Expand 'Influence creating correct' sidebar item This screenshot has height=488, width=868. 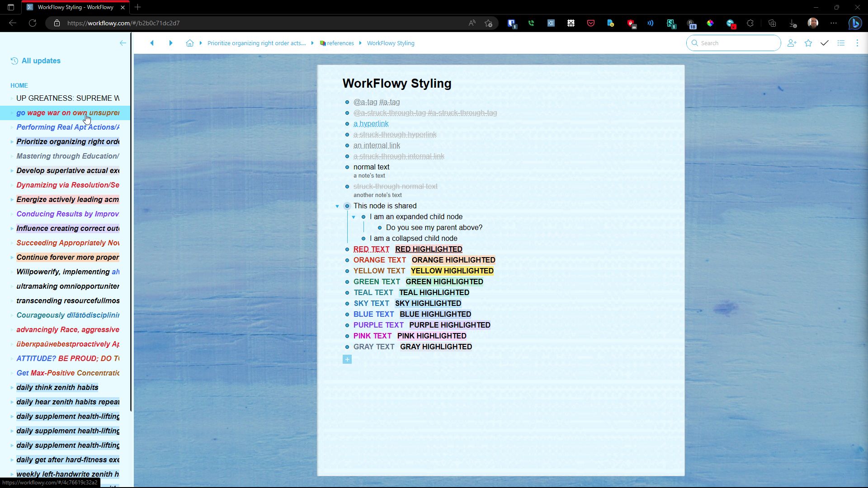point(12,229)
